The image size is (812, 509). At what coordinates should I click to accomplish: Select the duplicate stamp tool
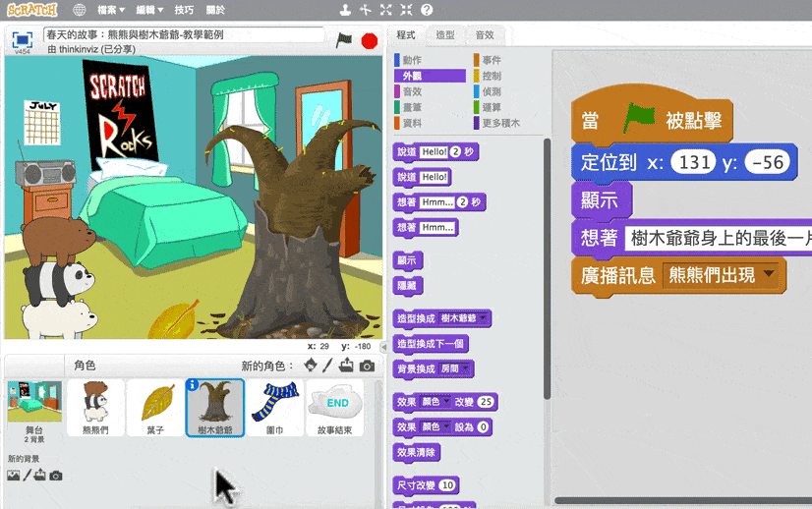point(345,10)
